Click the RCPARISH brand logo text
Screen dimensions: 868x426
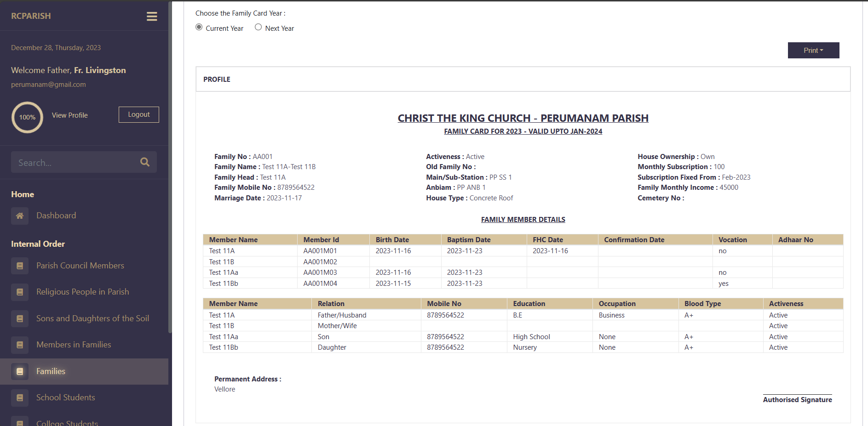[x=31, y=16]
